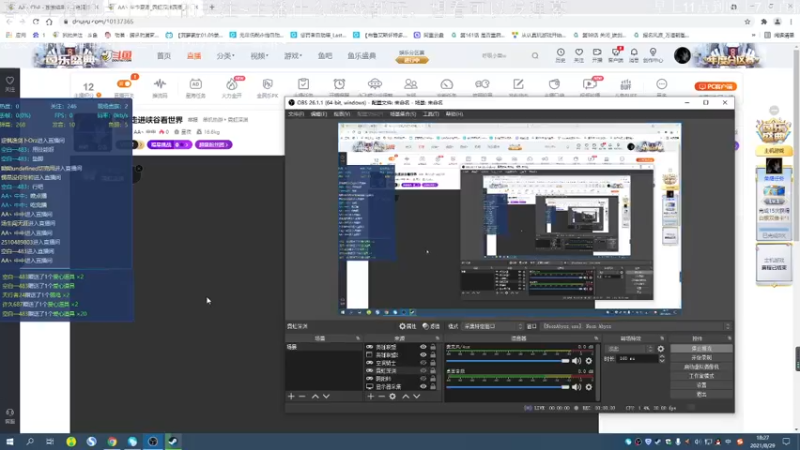The width and height of the screenshot is (800, 450).
Task: Open the 模式 capture mode dropdown
Action: coord(492,326)
